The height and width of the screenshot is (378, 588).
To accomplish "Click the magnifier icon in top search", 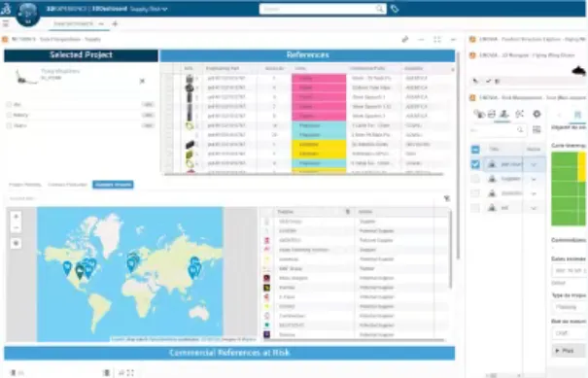I will click(380, 9).
